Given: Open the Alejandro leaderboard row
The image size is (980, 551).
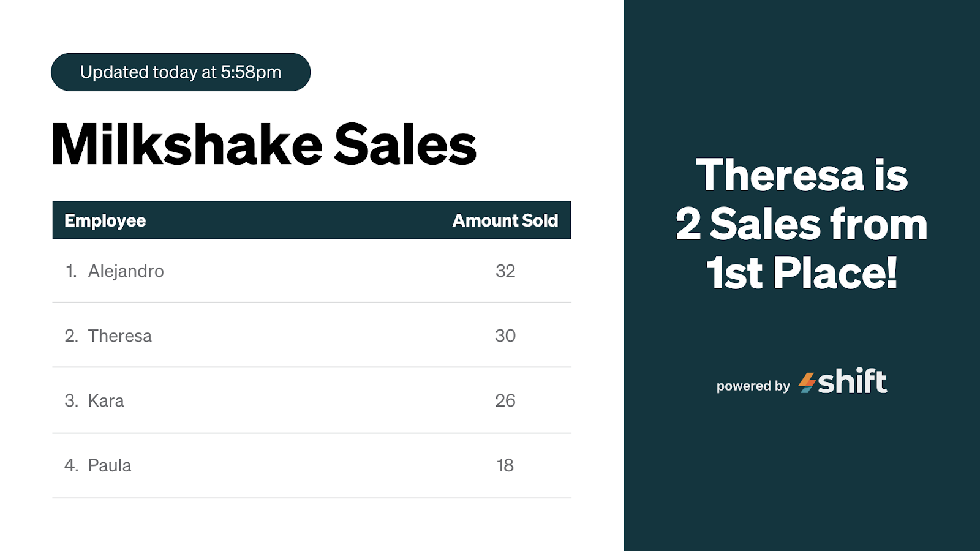Looking at the screenshot, I should [x=312, y=271].
